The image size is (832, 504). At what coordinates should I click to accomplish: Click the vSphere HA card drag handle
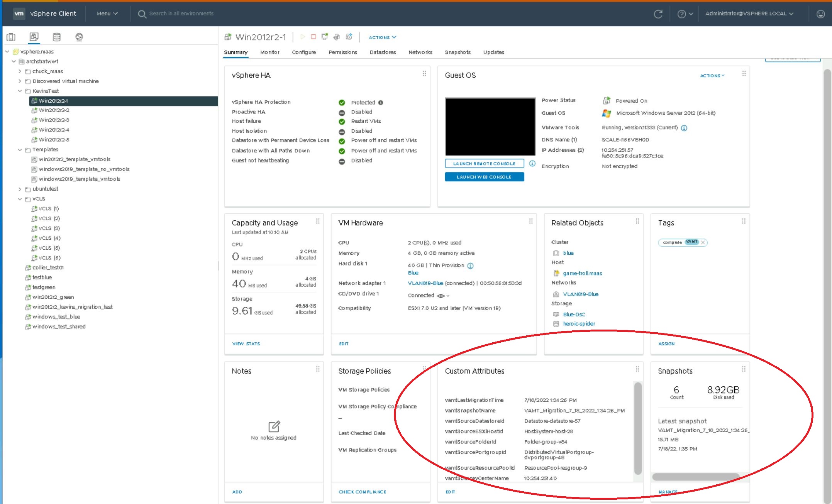coord(424,73)
